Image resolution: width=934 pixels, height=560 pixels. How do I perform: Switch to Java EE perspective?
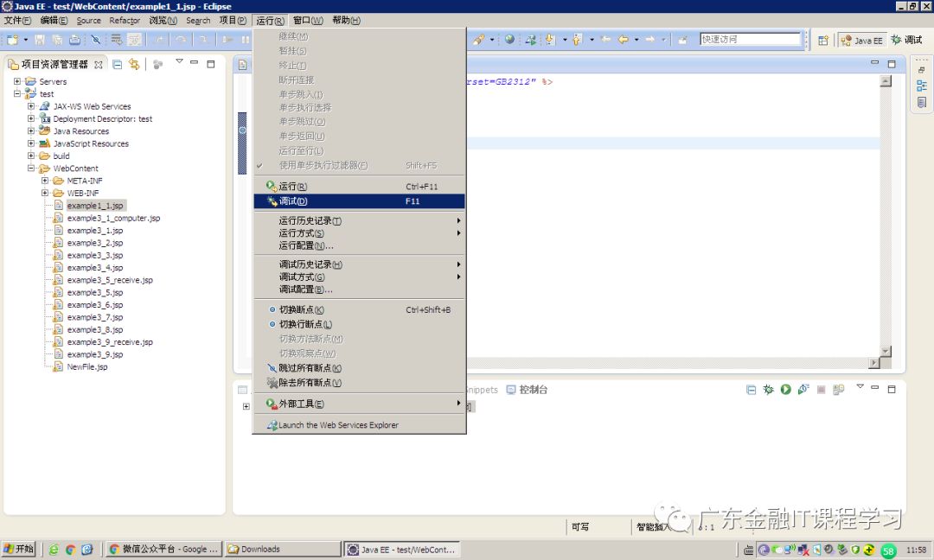[862, 41]
